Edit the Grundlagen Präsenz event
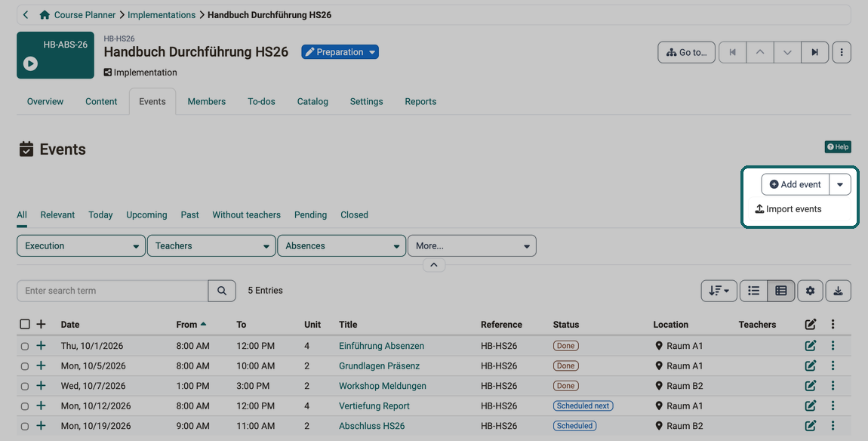This screenshot has height=441, width=868. [811, 365]
